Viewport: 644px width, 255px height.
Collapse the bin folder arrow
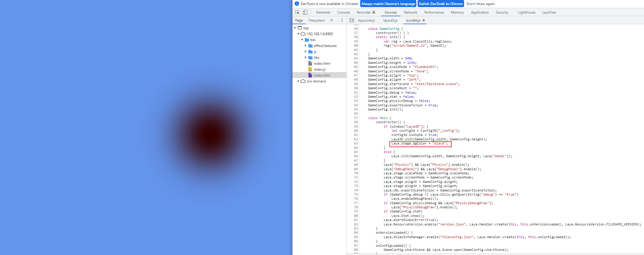pyautogui.click(x=302, y=40)
